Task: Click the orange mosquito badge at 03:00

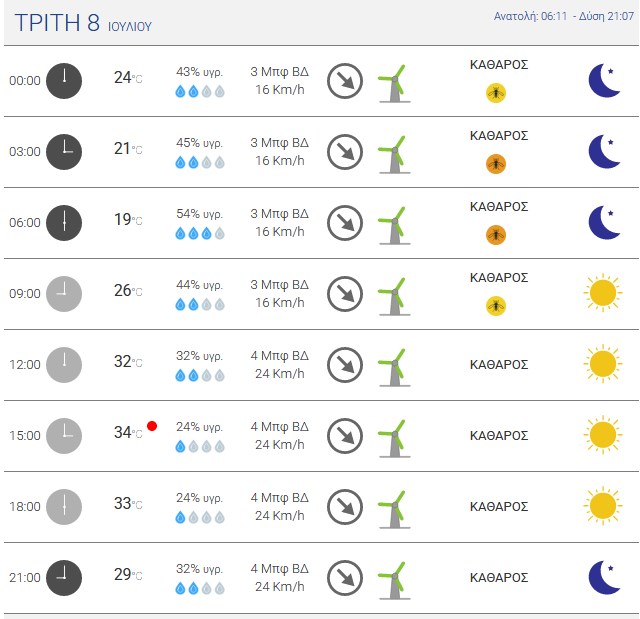Action: pyautogui.click(x=496, y=164)
